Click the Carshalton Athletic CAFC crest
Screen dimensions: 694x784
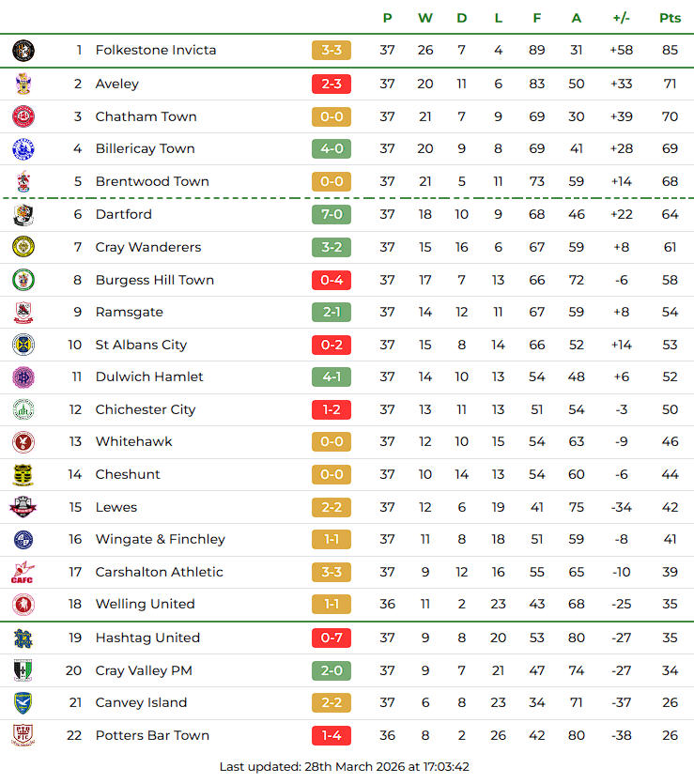pyautogui.click(x=23, y=572)
